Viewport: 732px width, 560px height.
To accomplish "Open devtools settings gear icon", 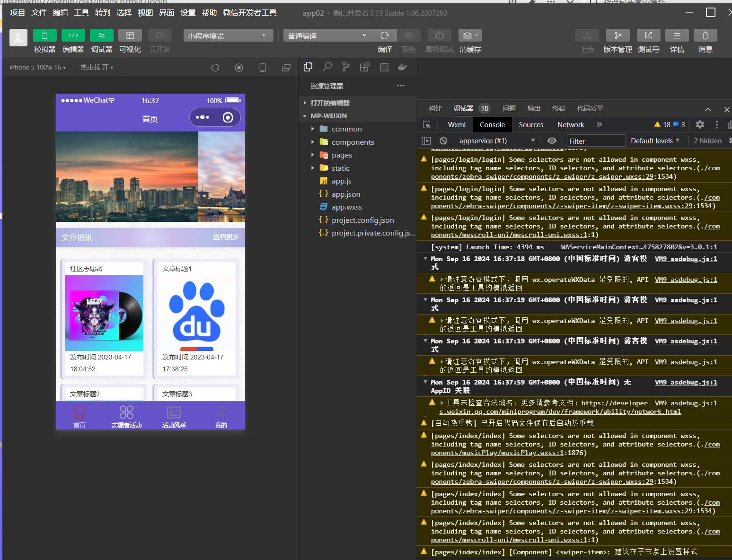I will point(700,124).
